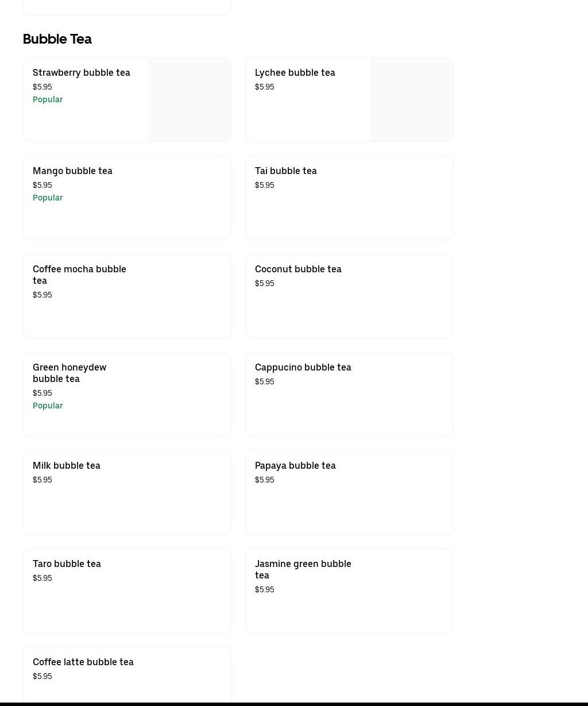Select Lychee bubble tea

coord(295,73)
